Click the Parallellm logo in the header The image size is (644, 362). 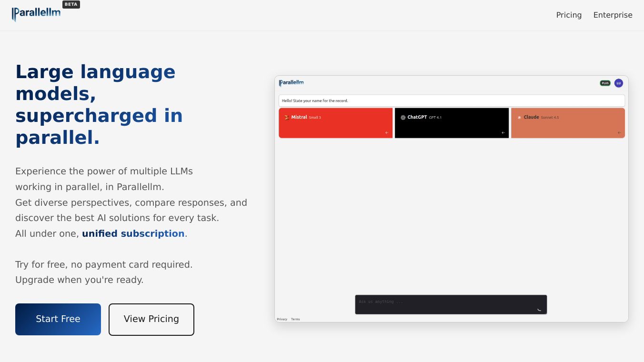click(x=36, y=14)
